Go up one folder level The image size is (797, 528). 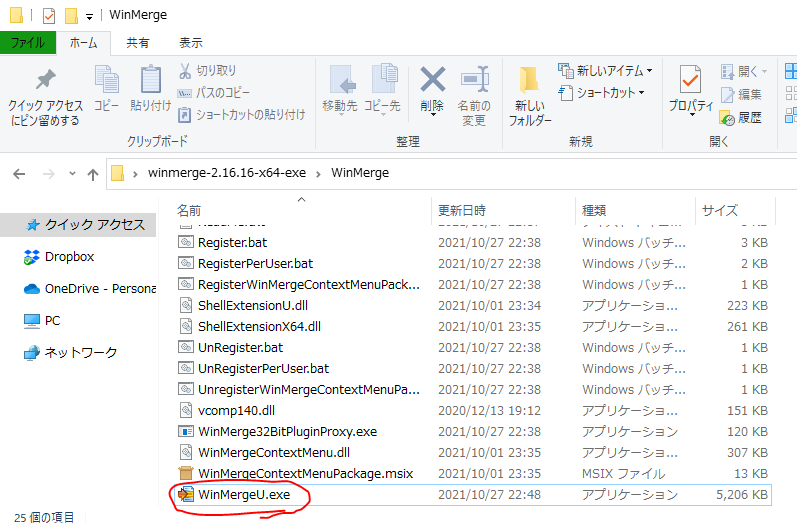click(x=93, y=174)
